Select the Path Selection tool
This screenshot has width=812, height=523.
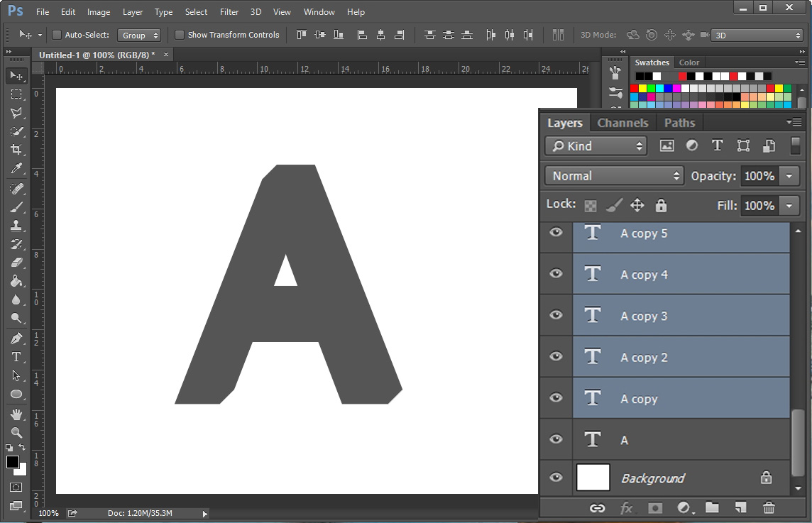tap(16, 375)
